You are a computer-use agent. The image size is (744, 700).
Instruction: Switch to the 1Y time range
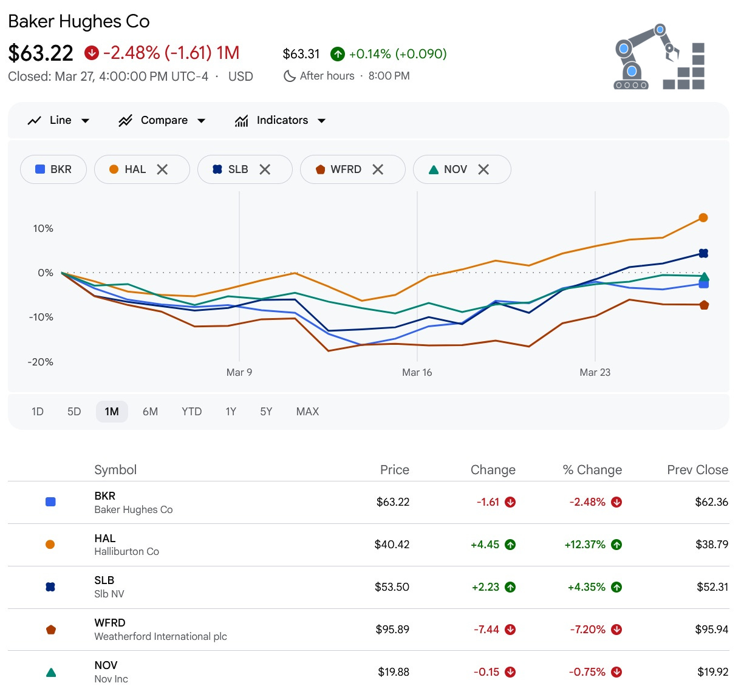(231, 412)
